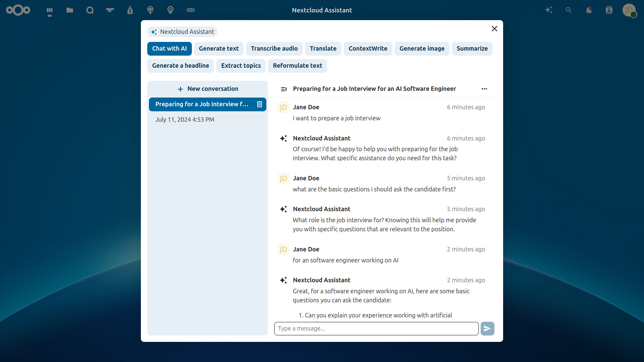Screen dimensions: 644x362
Task: Open the money bag app icon
Action: point(130,10)
